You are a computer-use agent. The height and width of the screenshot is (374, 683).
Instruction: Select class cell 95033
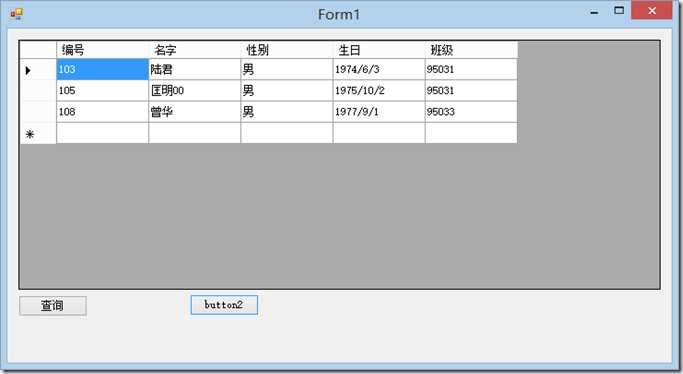point(471,112)
